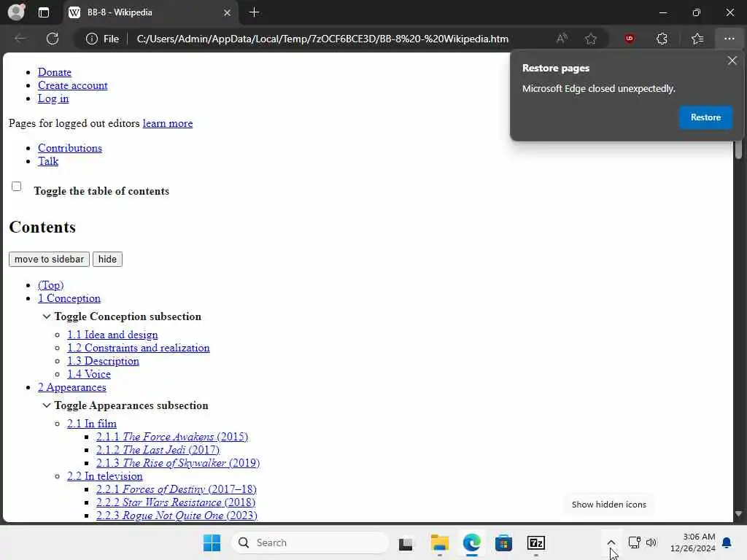Click the address bar file path
The width and height of the screenshot is (747, 560).
tap(322, 39)
